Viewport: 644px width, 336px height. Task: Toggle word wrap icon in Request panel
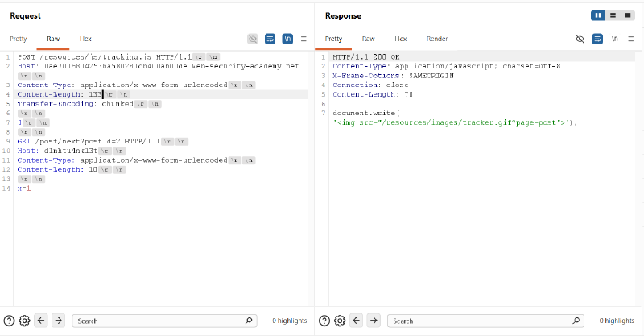(x=270, y=39)
